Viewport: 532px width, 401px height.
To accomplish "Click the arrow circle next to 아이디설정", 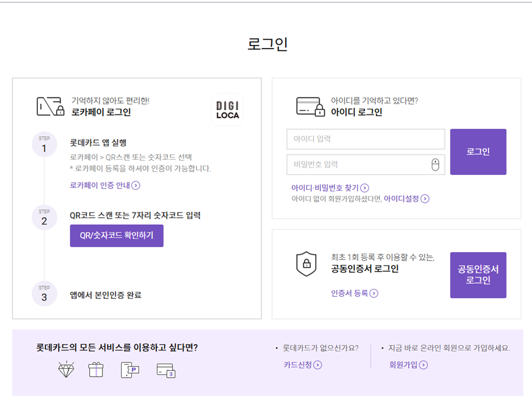I will click(425, 199).
